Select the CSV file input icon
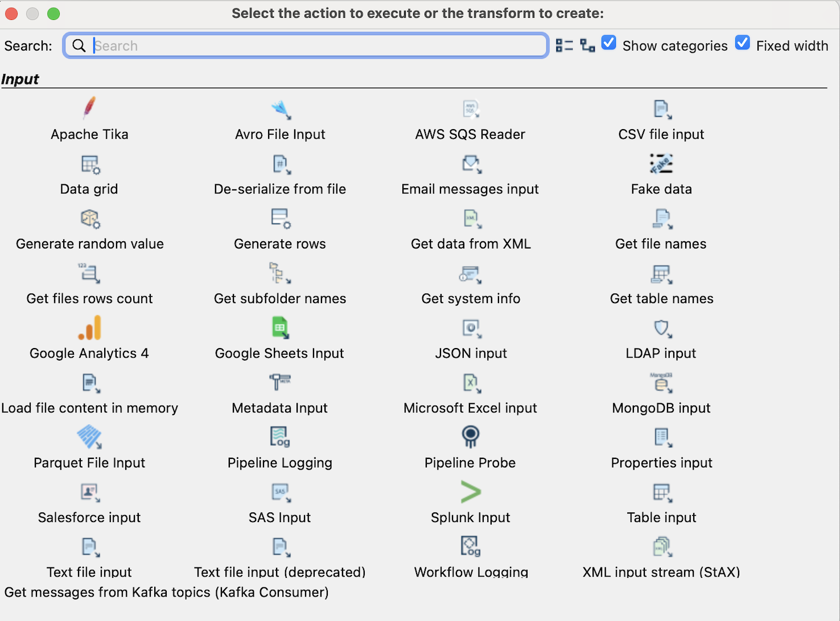This screenshot has height=621, width=840. point(662,109)
